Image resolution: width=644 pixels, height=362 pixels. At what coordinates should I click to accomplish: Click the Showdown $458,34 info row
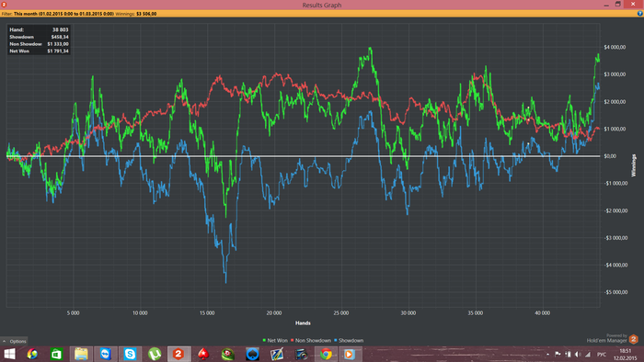(39, 37)
